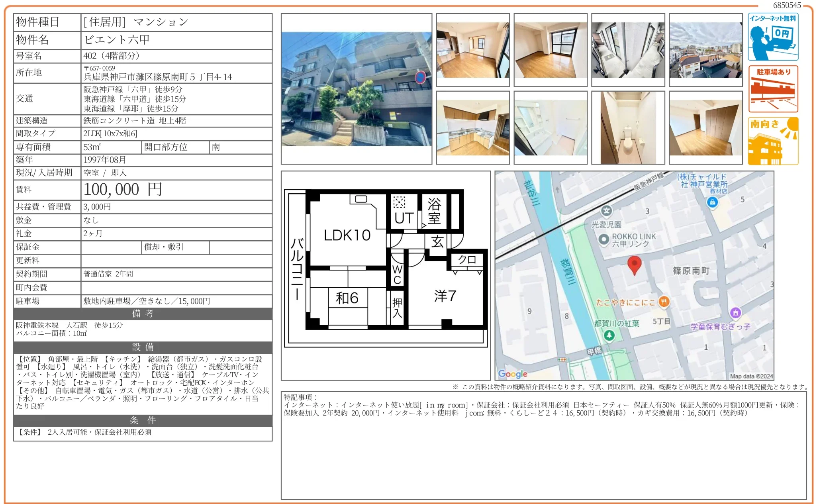Click the 光愛児園 school map marker

pos(606,210)
